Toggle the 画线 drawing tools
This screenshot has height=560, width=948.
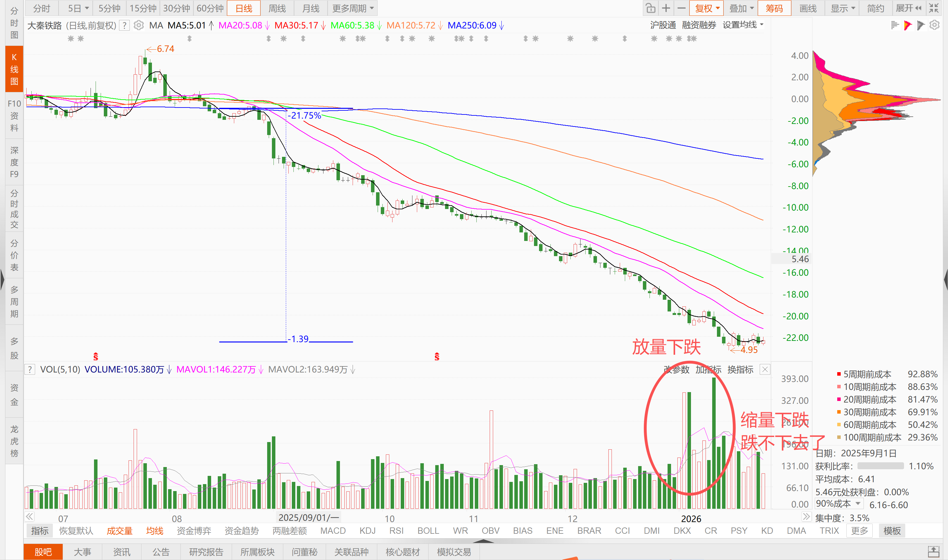(x=808, y=8)
